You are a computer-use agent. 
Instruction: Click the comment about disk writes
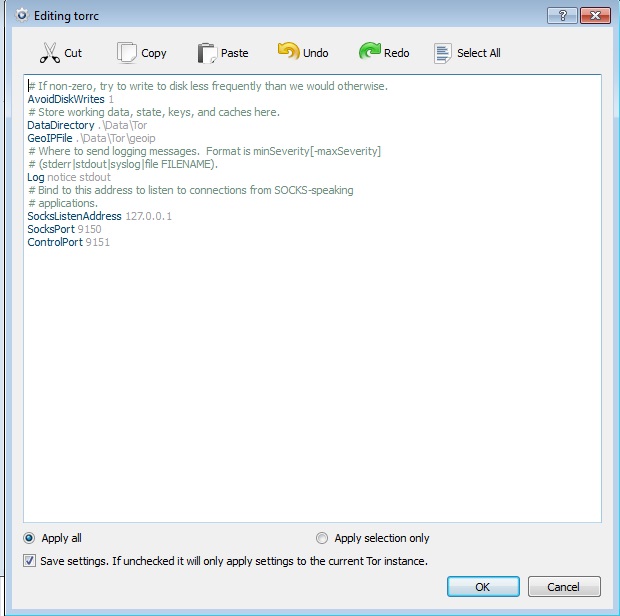208,86
